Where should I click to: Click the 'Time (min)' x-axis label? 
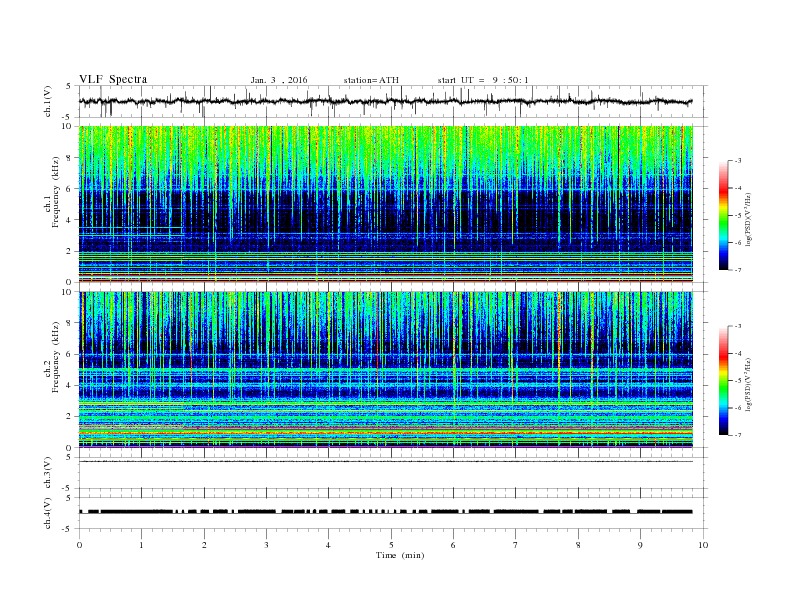coord(400,555)
